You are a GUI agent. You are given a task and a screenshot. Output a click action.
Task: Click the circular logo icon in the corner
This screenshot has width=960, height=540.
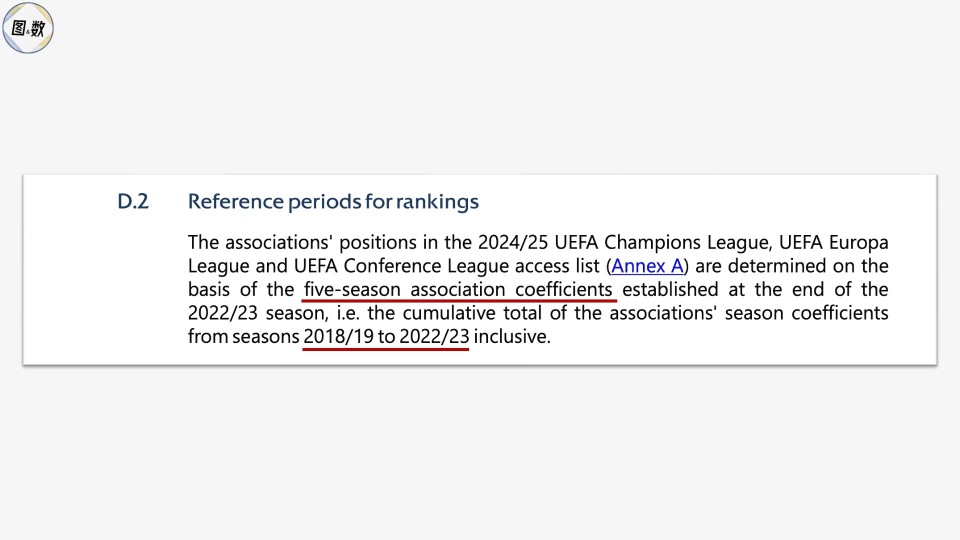[x=28, y=28]
